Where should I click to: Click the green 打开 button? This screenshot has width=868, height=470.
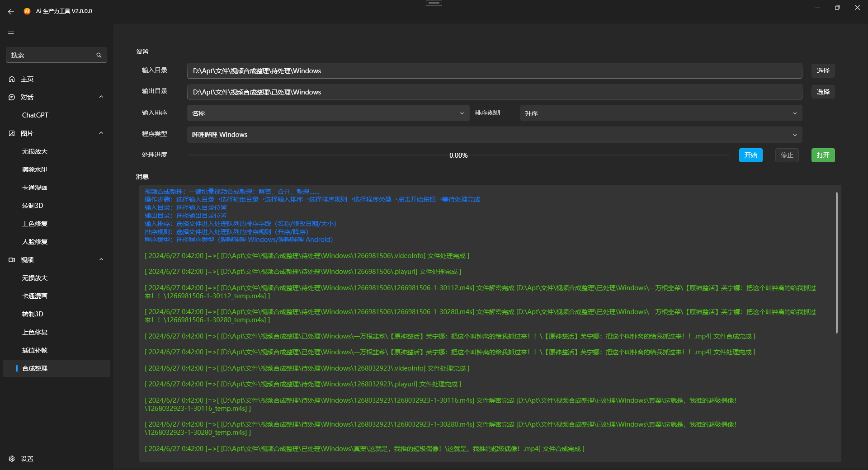tap(823, 155)
